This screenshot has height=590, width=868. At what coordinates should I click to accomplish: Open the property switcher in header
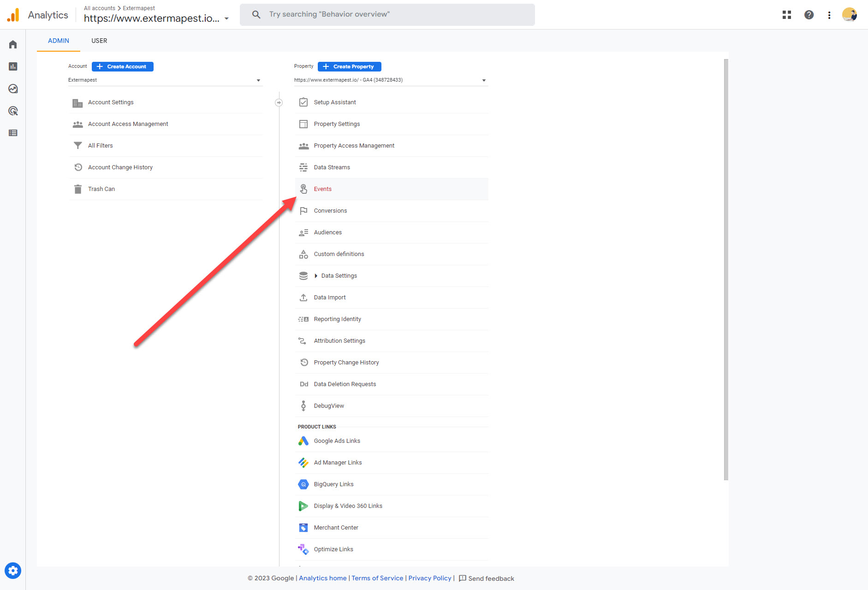pos(156,18)
